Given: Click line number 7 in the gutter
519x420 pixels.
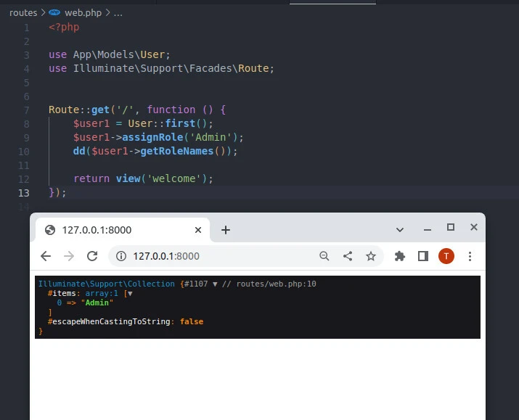Looking at the screenshot, I should point(26,110).
